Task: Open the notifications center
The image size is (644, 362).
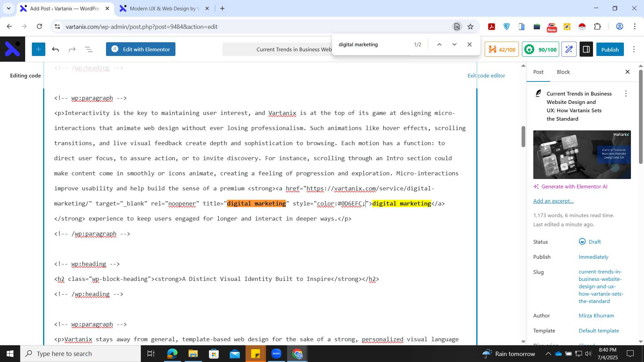Action: pos(631,354)
